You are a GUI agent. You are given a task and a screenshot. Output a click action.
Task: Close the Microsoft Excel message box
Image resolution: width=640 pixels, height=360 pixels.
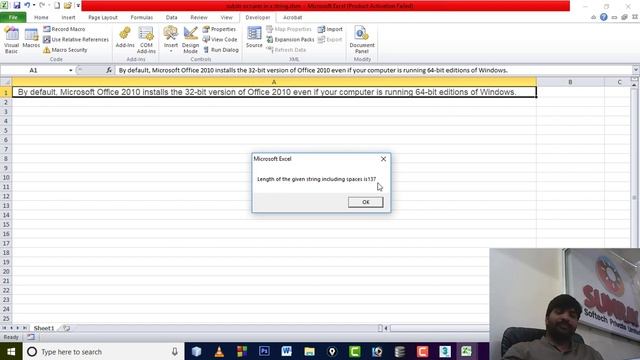[x=383, y=159]
